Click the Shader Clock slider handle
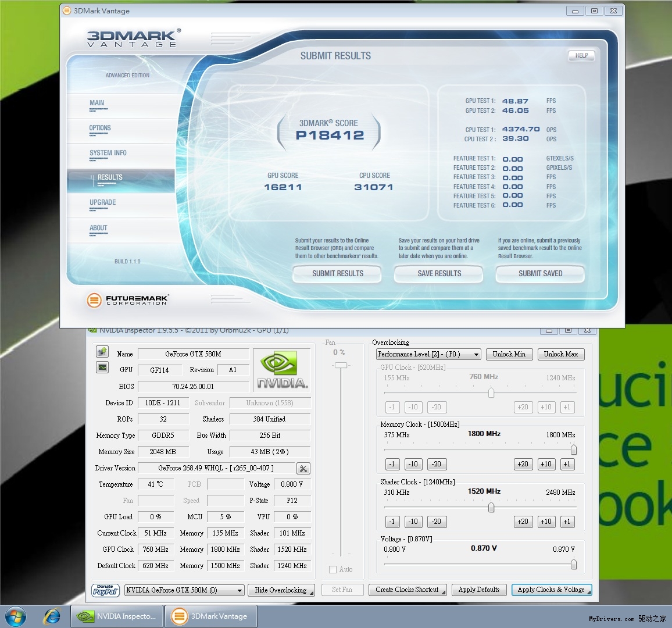 [491, 507]
